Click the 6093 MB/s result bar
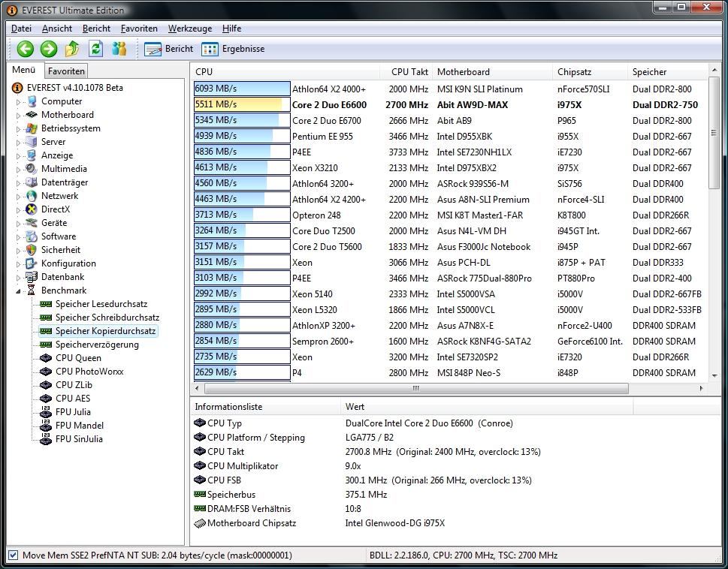728x569 pixels. 242,89
